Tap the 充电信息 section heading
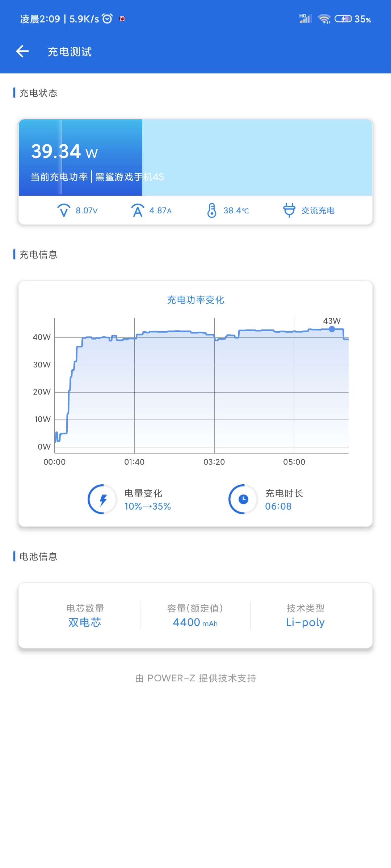391x868 pixels. 38,255
